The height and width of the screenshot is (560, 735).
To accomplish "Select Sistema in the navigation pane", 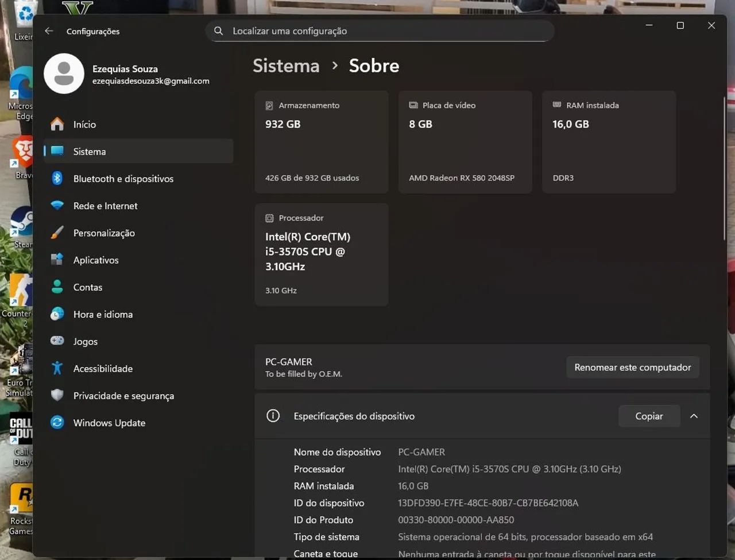I will (89, 151).
